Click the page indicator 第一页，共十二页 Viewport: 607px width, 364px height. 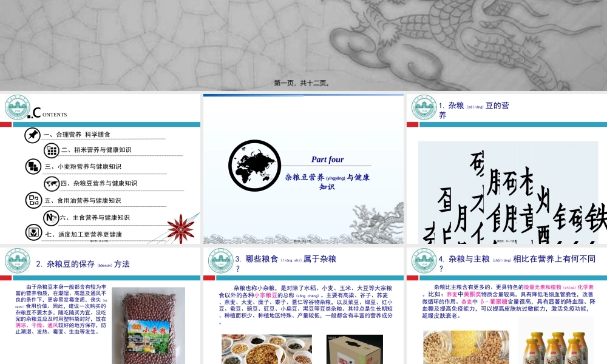coord(303,83)
